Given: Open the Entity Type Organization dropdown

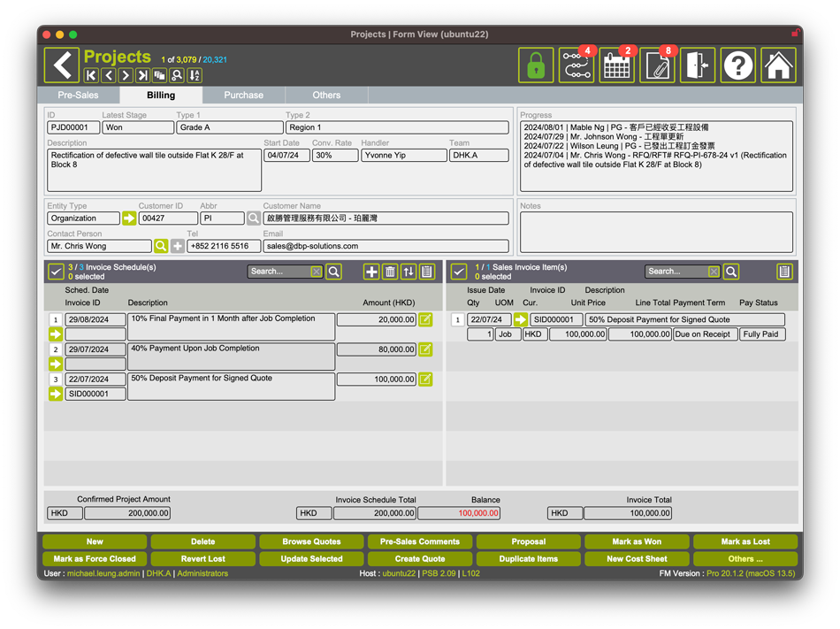Looking at the screenshot, I should click(x=83, y=218).
